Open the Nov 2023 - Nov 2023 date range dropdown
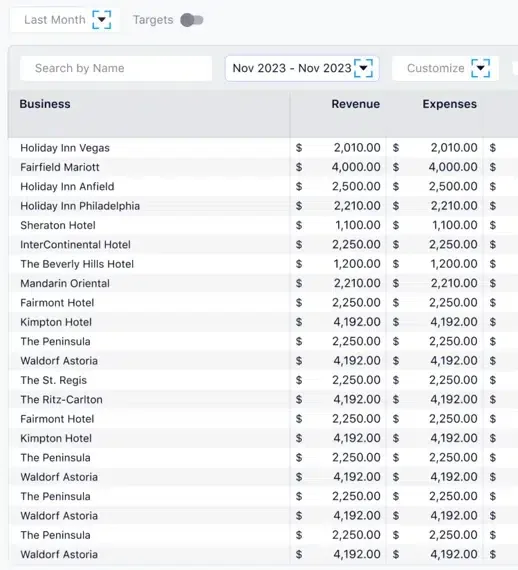This screenshot has height=570, width=518. tap(302, 68)
